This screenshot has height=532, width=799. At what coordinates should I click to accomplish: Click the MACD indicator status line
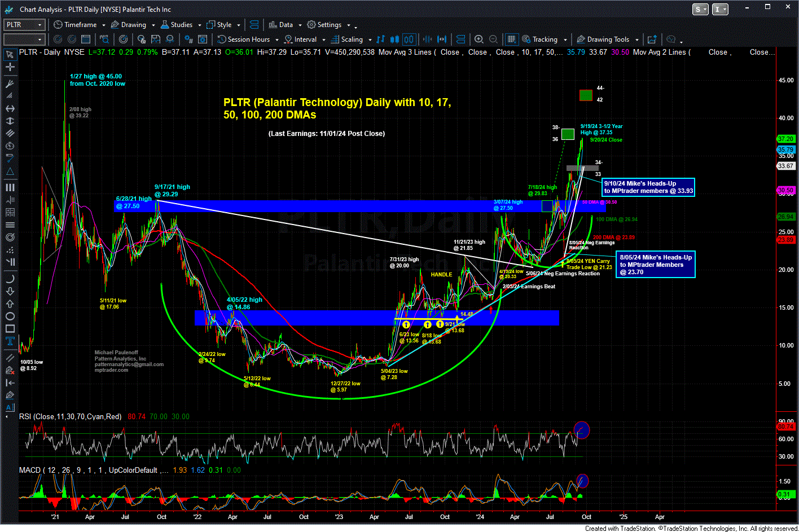click(130, 470)
